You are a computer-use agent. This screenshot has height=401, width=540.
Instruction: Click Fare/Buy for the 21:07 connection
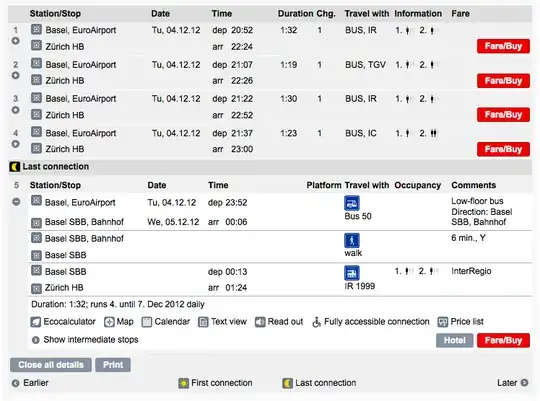[x=503, y=81]
